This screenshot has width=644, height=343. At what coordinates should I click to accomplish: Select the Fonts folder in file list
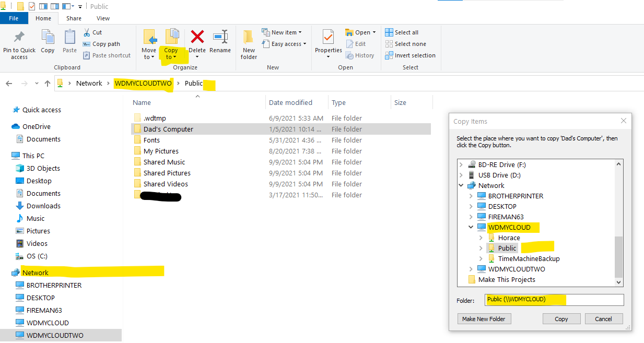click(x=151, y=140)
